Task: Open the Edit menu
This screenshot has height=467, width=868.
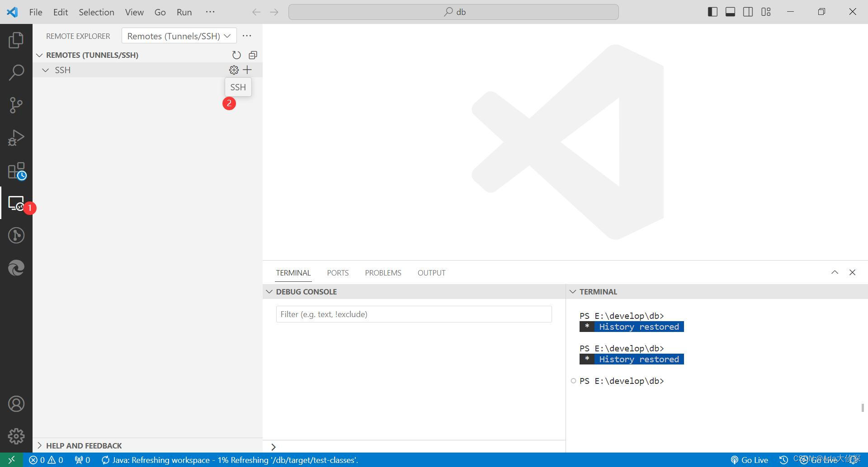Action: pos(61,12)
